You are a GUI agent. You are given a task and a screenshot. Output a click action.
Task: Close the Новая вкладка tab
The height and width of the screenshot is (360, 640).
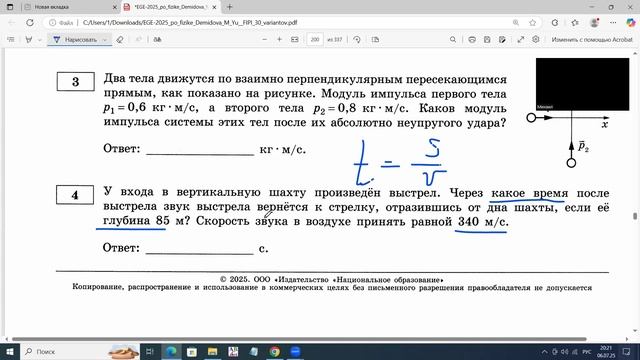[x=114, y=7]
